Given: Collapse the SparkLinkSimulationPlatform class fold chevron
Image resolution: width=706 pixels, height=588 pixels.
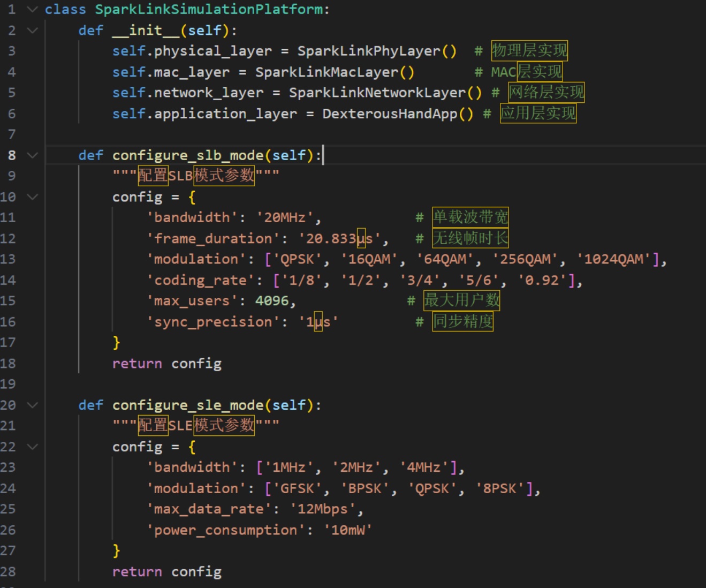Looking at the screenshot, I should click(32, 9).
